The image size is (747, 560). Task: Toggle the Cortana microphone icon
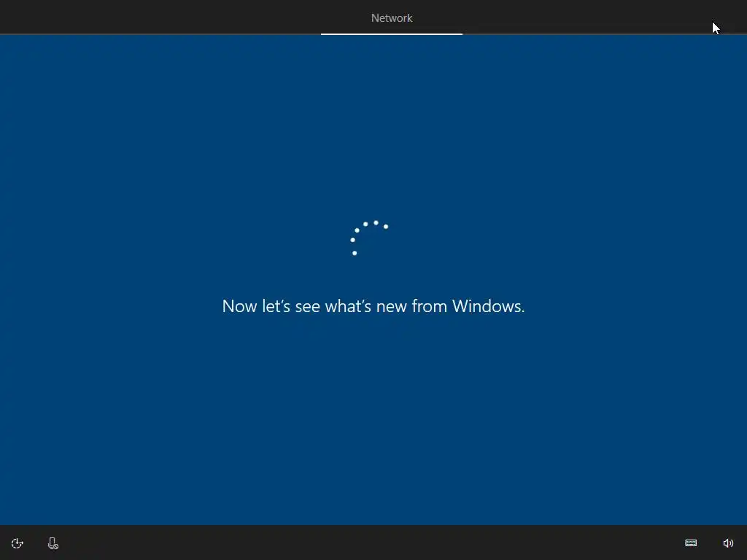[53, 543]
